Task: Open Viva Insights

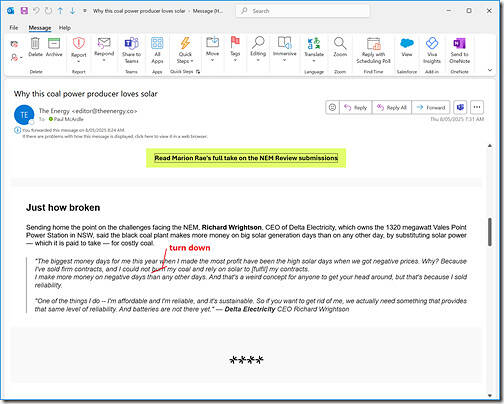Action: [432, 50]
